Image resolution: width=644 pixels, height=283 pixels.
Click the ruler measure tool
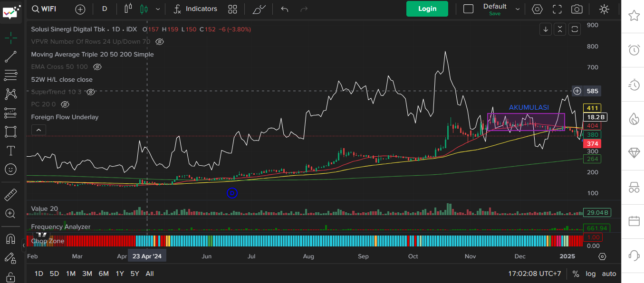[x=10, y=195]
